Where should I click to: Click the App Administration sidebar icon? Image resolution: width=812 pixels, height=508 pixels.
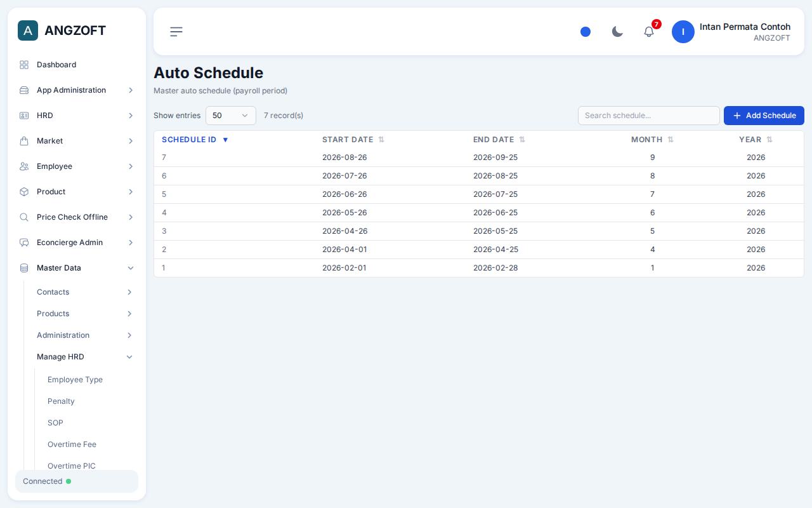pyautogui.click(x=24, y=90)
